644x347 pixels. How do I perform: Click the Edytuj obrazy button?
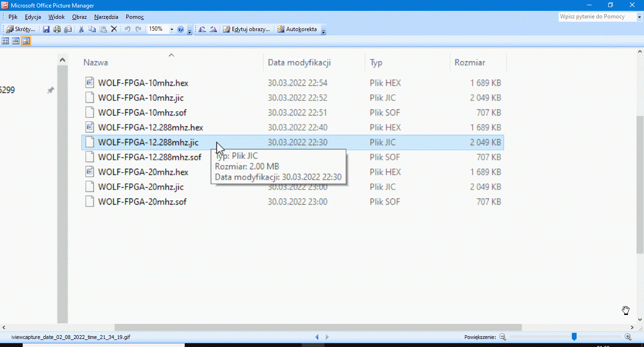click(247, 29)
